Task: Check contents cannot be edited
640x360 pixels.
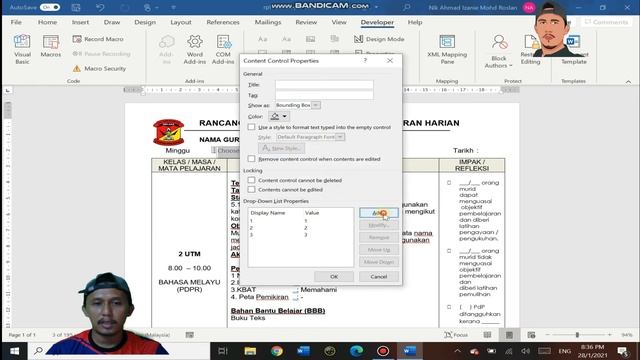Action: tap(251, 189)
